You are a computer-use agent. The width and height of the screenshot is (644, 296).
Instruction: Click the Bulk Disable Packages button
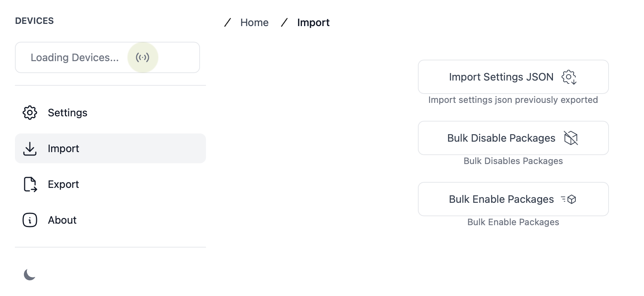point(513,138)
